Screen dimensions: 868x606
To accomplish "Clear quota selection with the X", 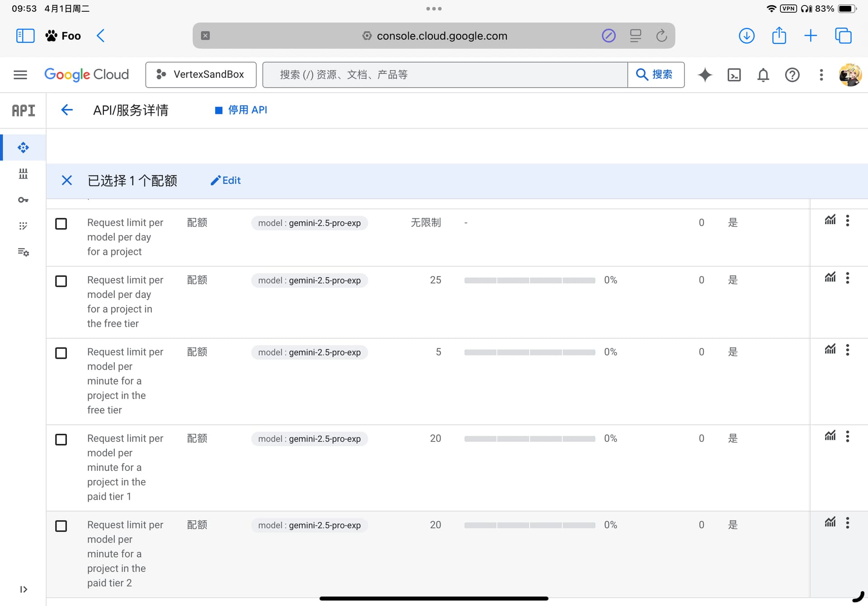I will 66,180.
